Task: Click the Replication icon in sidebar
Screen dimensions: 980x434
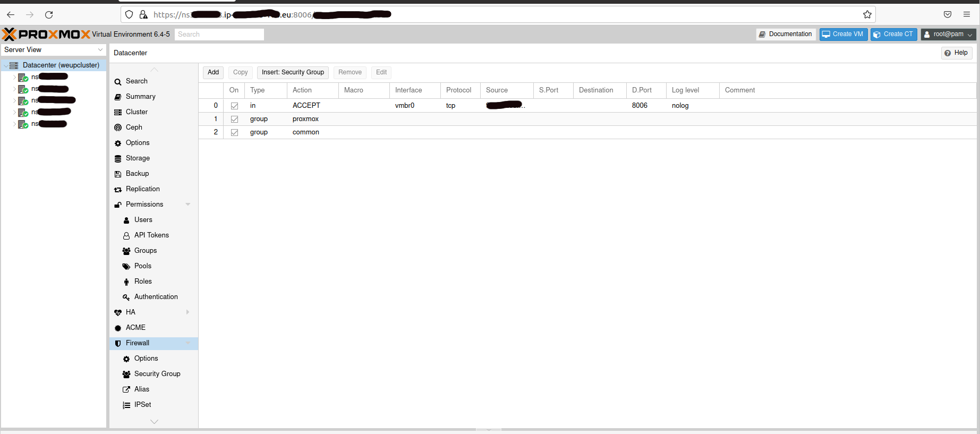Action: pos(118,189)
